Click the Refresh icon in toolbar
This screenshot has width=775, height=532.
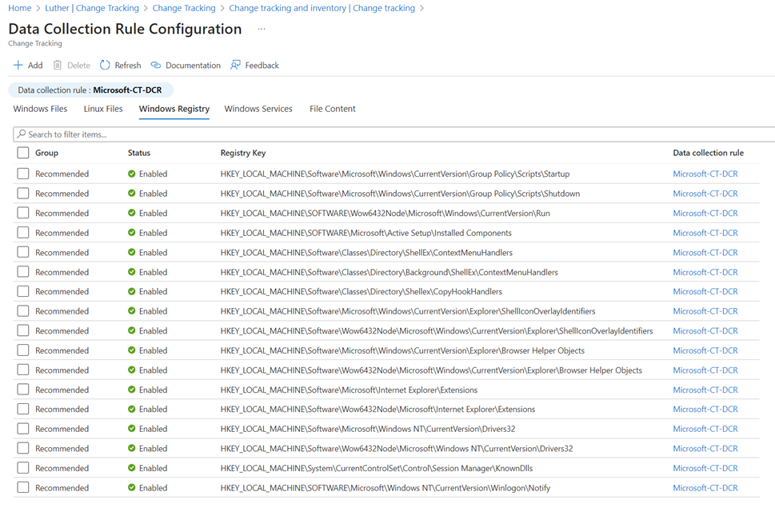[105, 66]
